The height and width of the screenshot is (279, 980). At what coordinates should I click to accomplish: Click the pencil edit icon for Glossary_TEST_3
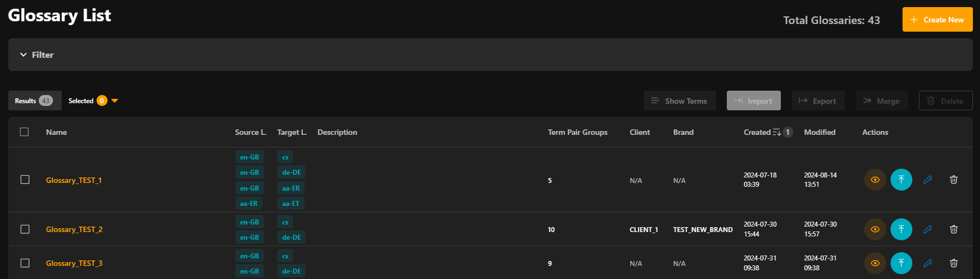(927, 263)
